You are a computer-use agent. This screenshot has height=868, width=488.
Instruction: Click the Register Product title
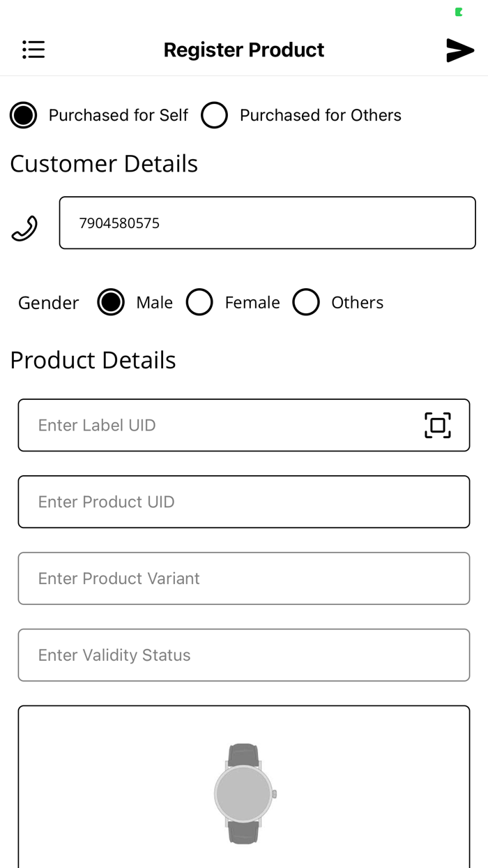[244, 50]
